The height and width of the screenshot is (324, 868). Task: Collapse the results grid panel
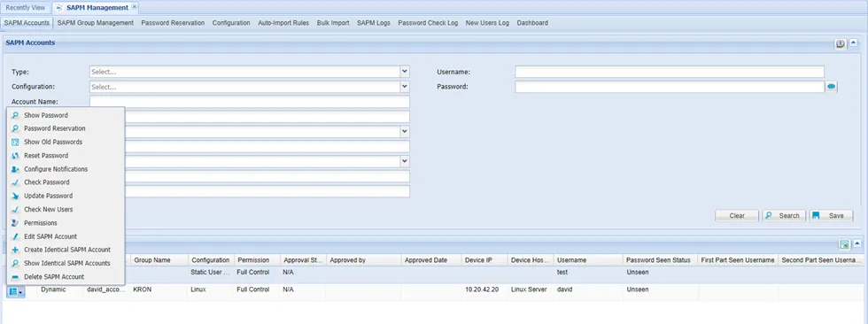857,243
